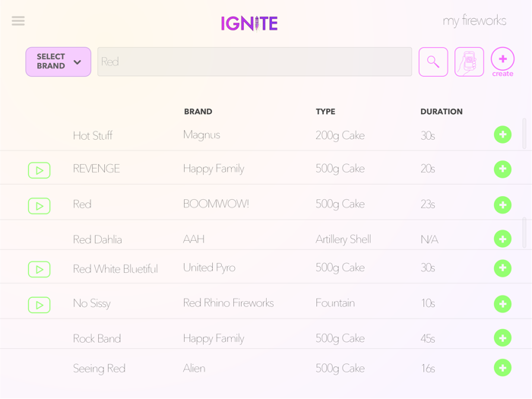The image size is (532, 399).
Task: Select the Red Dahlia firework name
Action: click(97, 239)
